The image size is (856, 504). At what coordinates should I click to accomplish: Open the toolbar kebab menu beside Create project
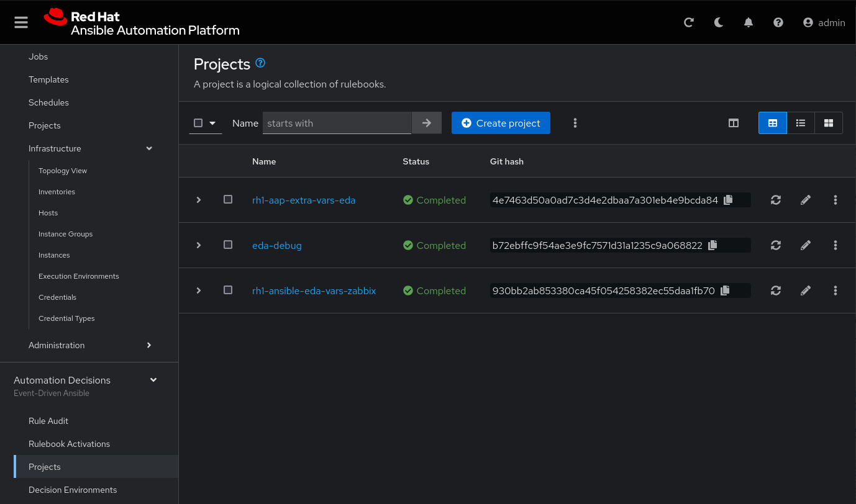[x=575, y=123]
